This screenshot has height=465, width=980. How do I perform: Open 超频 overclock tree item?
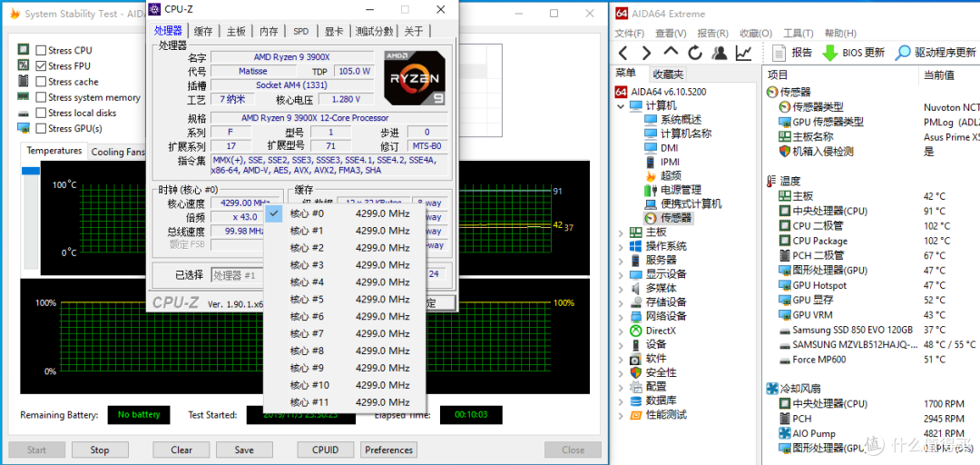coord(663,176)
